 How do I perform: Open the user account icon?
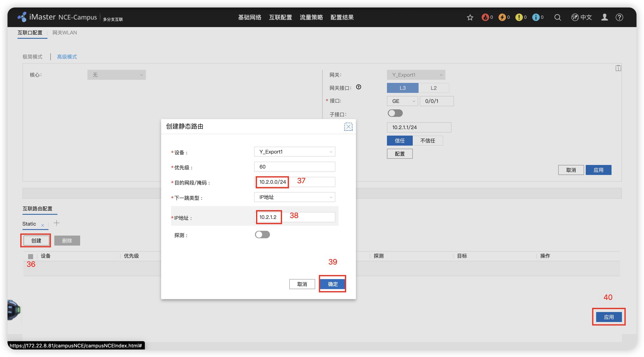coord(604,17)
